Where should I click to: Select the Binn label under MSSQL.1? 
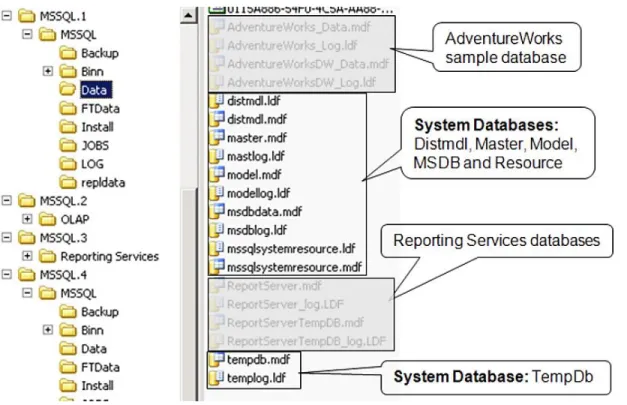[92, 72]
